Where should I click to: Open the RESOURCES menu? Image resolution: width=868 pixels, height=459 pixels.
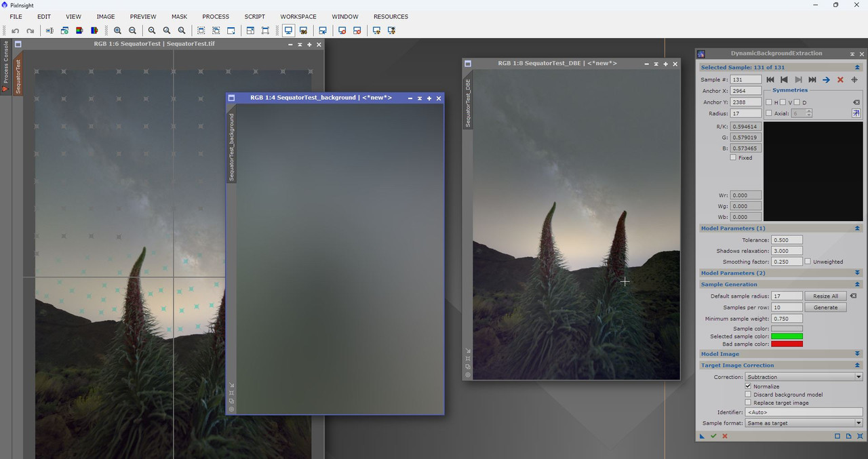click(391, 16)
